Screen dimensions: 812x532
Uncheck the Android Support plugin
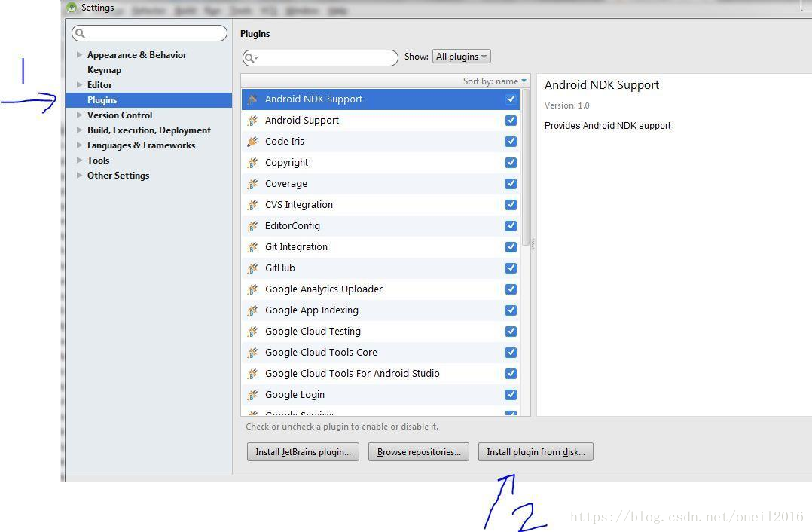click(511, 120)
